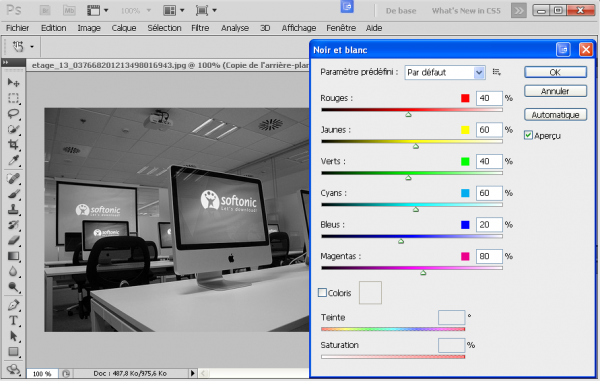Viewport: 600px width, 381px height.
Task: Click the Annuler button
Action: pyautogui.click(x=555, y=91)
